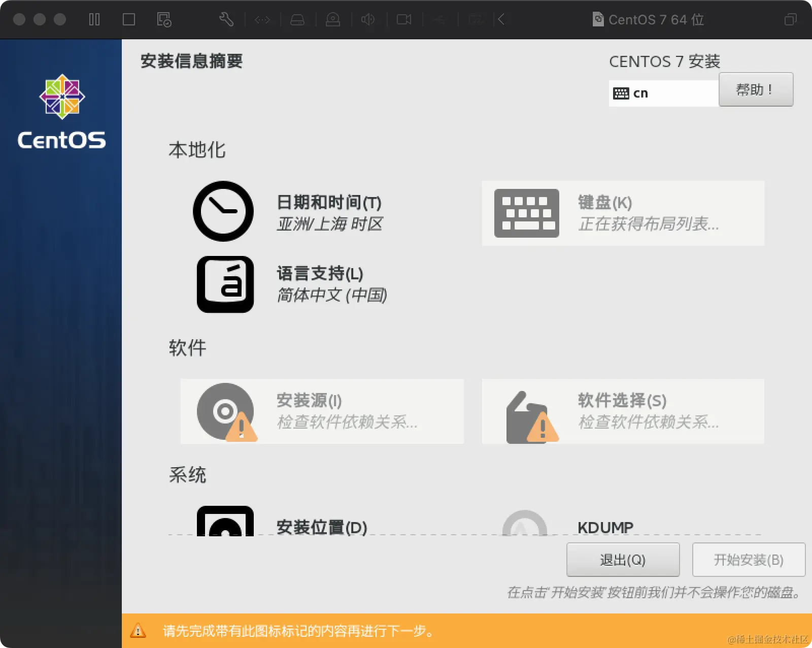Click the network adapter icon in the toolbar
Screen dimensions: 812x648
pyautogui.click(x=262, y=20)
